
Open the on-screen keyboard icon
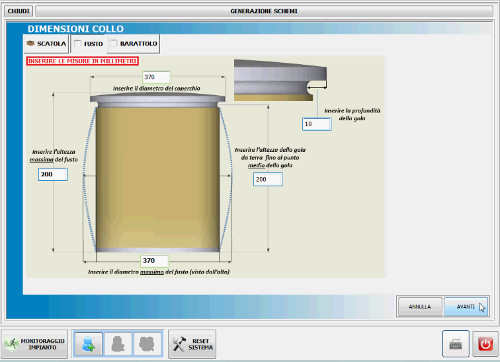coord(456,344)
